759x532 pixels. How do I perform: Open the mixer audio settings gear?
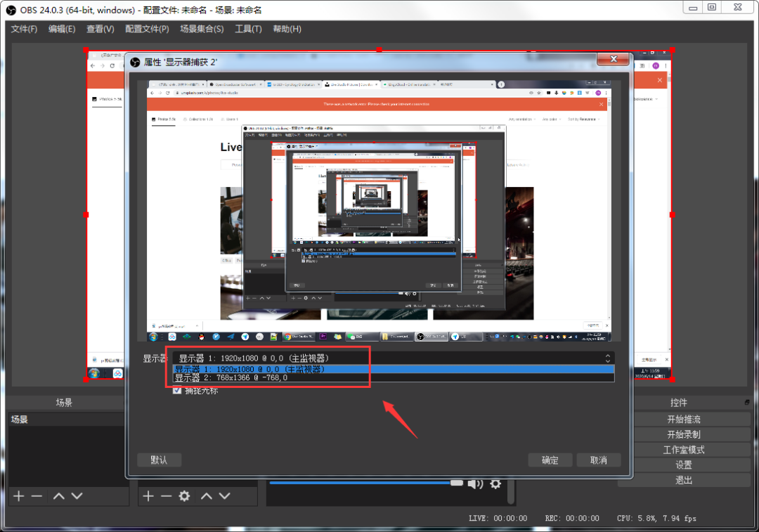pos(495,484)
